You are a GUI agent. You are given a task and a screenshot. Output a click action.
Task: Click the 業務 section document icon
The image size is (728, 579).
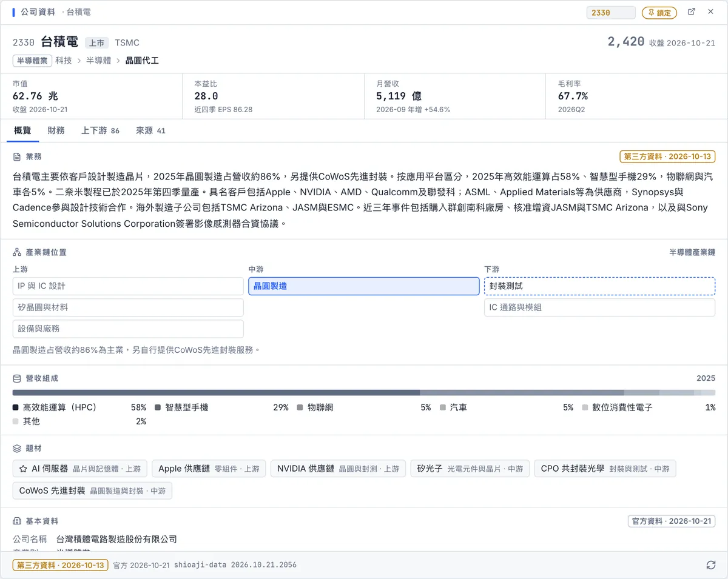coord(17,156)
